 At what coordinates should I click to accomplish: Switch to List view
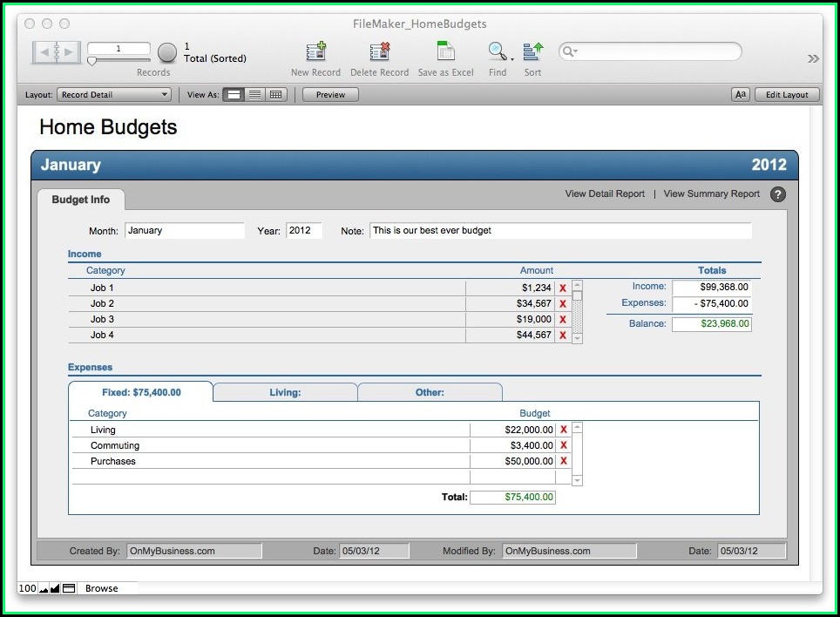pyautogui.click(x=255, y=95)
